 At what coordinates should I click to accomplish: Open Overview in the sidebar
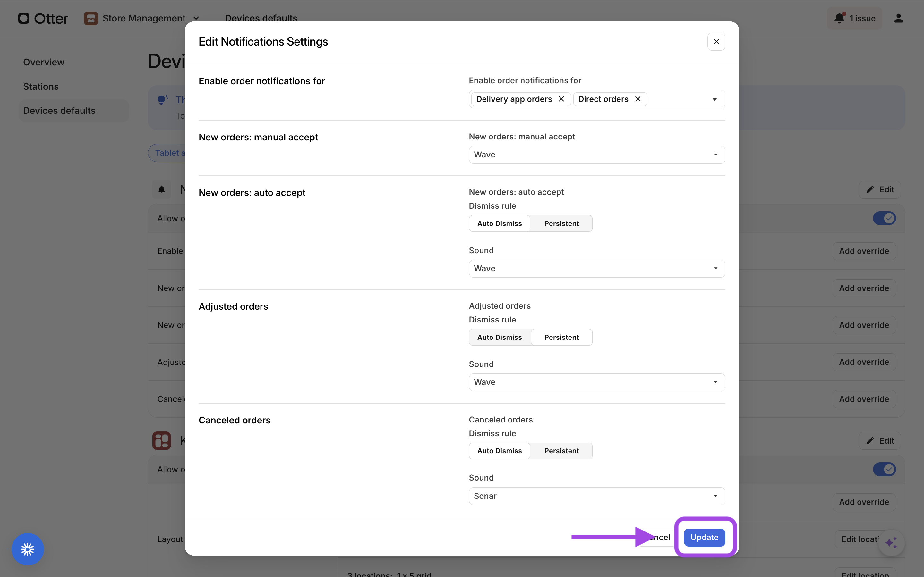(44, 62)
